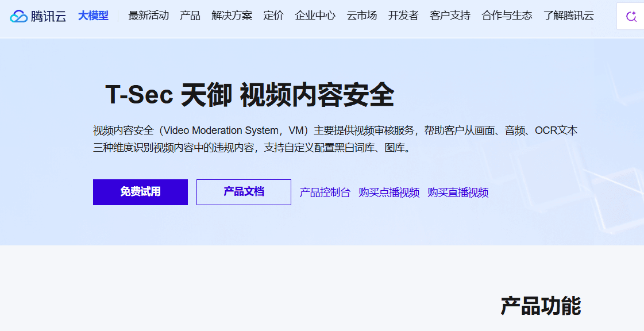Follow the 购买点播视频 link
Viewport: 644px width, 331px height.
[x=389, y=192]
